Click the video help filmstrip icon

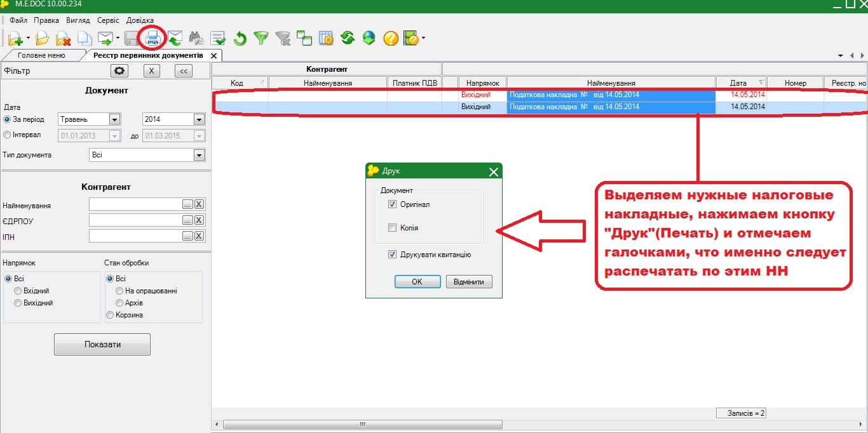click(411, 39)
